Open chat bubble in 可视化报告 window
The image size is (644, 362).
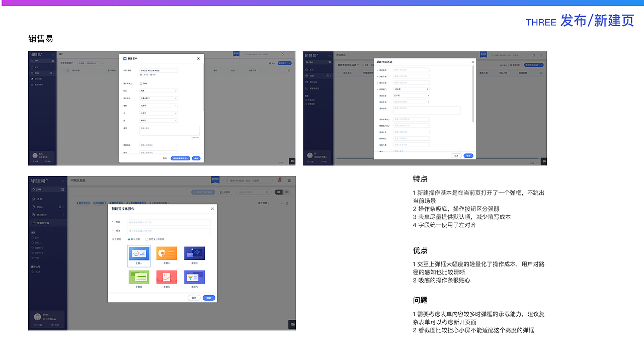click(x=292, y=325)
